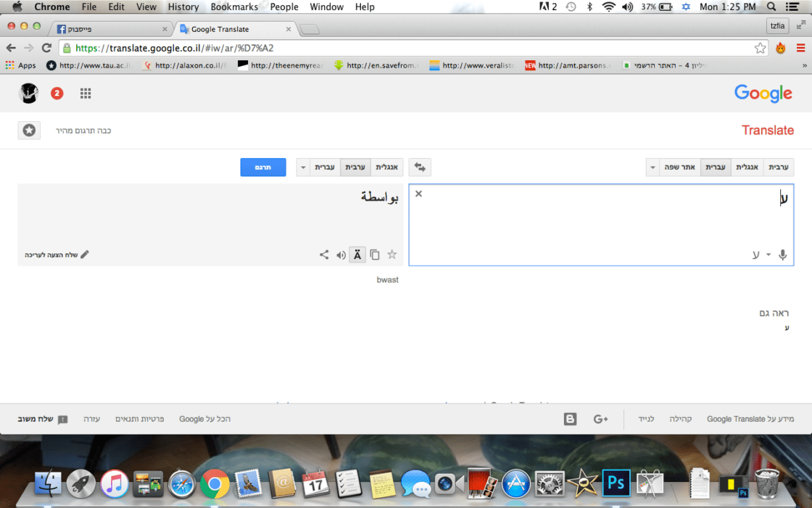Open the en.savefrom bookmark
The image size is (812, 508).
[376, 65]
